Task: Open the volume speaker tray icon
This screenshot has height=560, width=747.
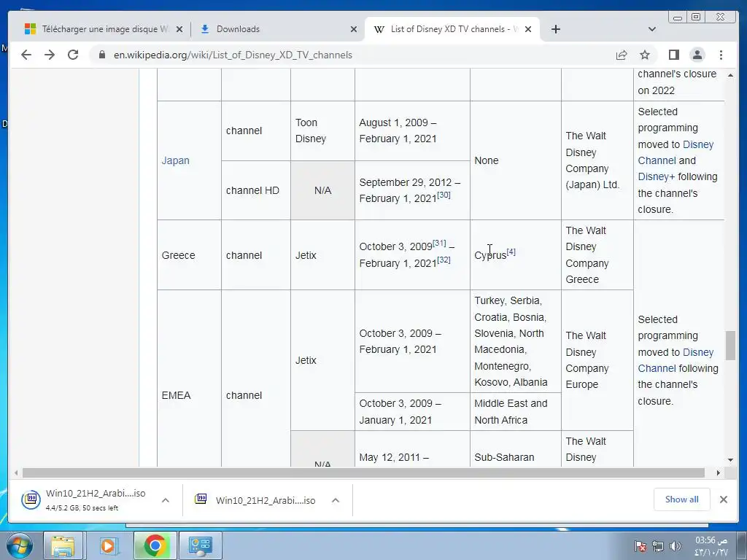Action: [675, 546]
